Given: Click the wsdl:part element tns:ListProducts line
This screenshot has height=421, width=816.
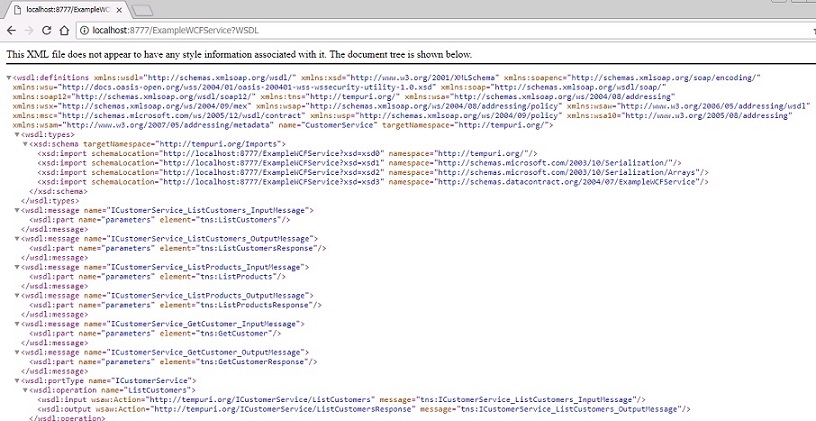Looking at the screenshot, I should (157, 276).
